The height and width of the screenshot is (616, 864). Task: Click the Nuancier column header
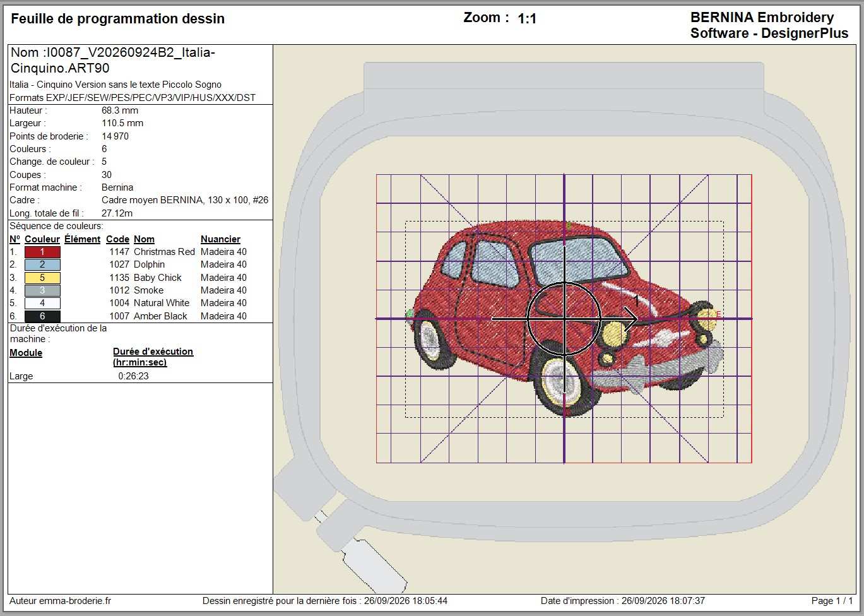[x=220, y=239]
